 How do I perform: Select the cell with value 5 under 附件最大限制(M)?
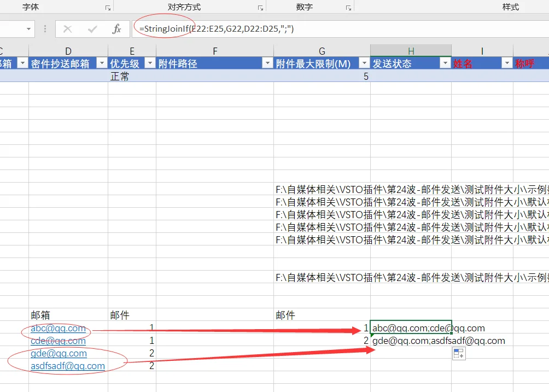pyautogui.click(x=322, y=76)
